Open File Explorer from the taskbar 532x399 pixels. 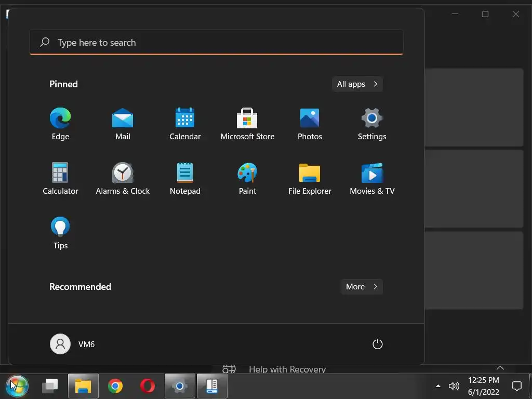point(83,386)
